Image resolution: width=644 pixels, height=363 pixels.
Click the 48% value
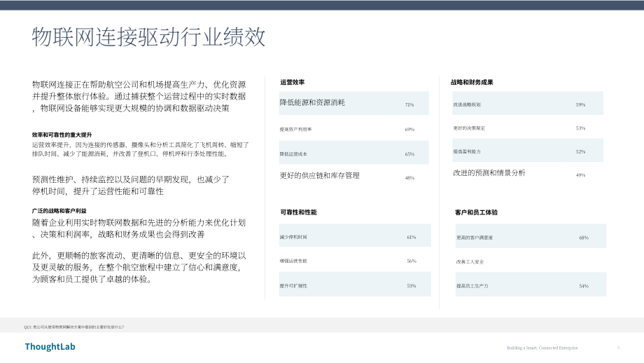click(409, 178)
